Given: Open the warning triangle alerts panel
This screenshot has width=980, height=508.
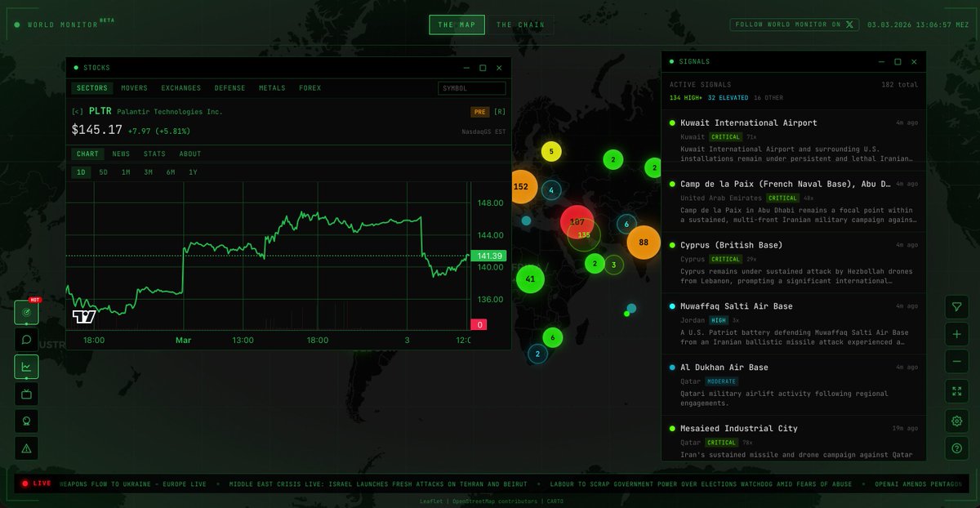Looking at the screenshot, I should 26,448.
